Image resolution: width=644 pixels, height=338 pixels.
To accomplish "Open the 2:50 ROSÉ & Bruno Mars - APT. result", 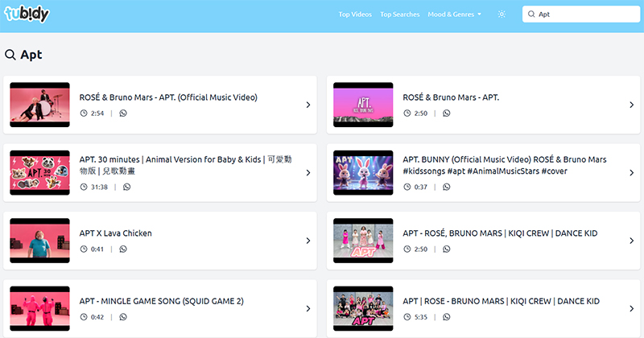I will pos(451,97).
